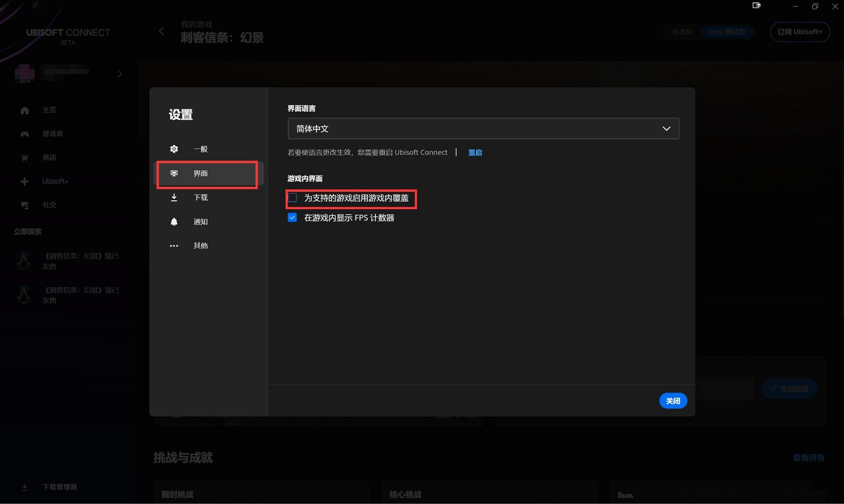Open 一般 settings via gear icon
The width and height of the screenshot is (844, 504).
(x=174, y=149)
